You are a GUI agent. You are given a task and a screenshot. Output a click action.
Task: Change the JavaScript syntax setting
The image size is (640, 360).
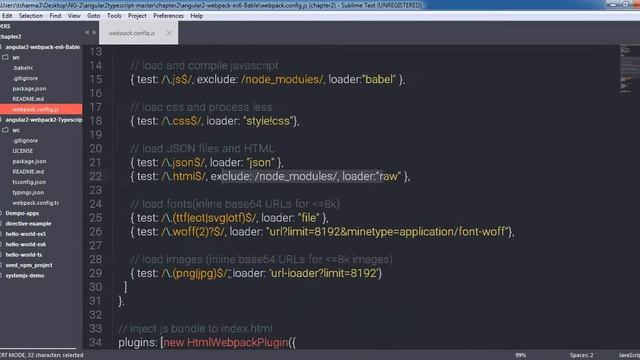click(629, 355)
